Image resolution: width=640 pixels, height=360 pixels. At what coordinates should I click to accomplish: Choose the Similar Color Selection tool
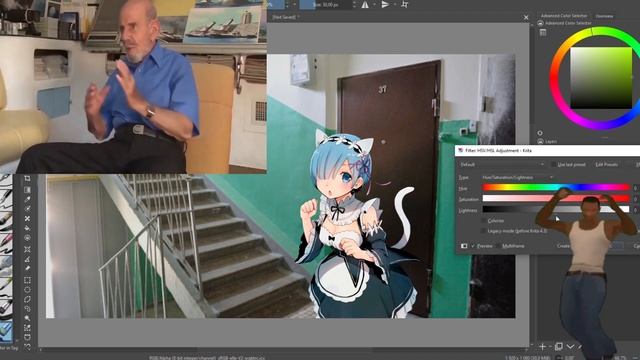tap(27, 328)
